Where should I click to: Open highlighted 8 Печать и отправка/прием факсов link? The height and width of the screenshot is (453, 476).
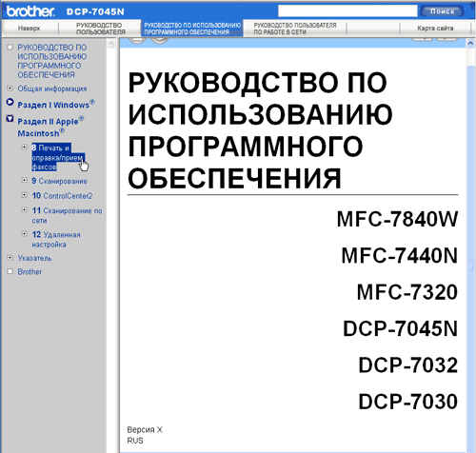click(x=57, y=157)
